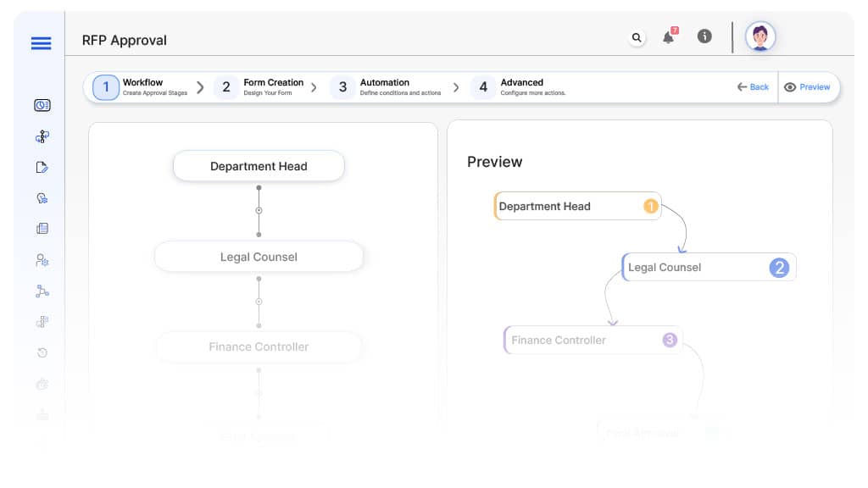
Task: Click Legal Counsel card in Preview
Action: [709, 267]
